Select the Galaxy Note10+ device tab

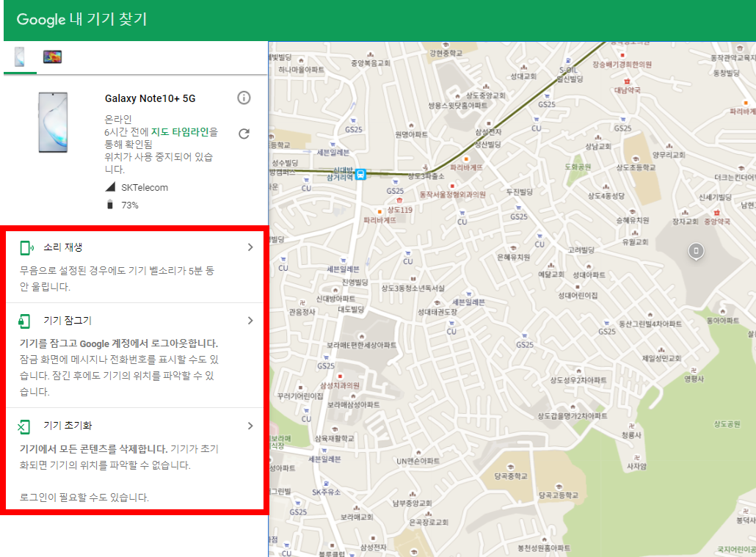[20, 57]
